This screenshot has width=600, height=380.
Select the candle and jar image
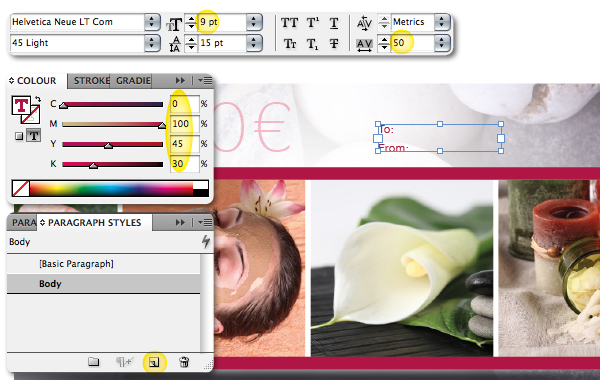point(549,269)
